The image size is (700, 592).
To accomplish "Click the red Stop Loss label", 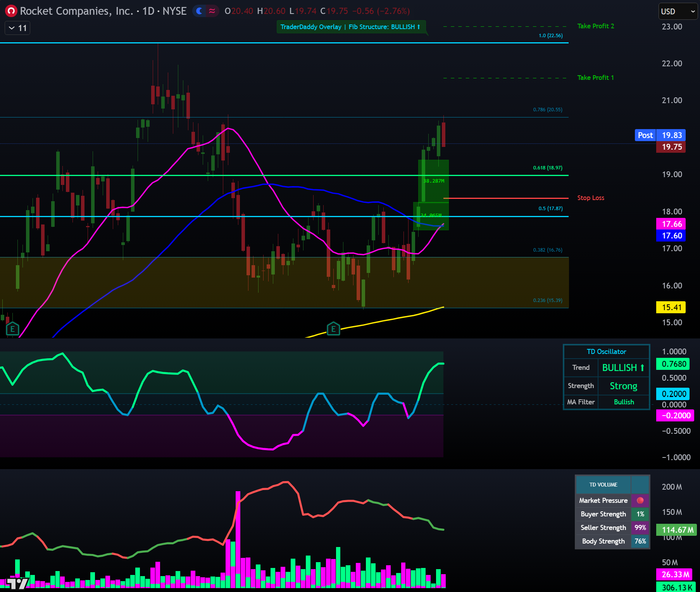I will (590, 198).
